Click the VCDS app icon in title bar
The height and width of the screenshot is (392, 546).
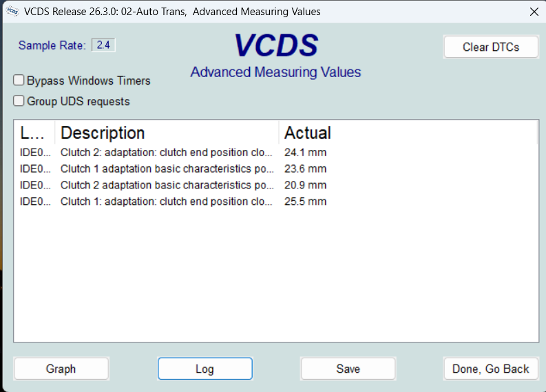click(x=12, y=11)
